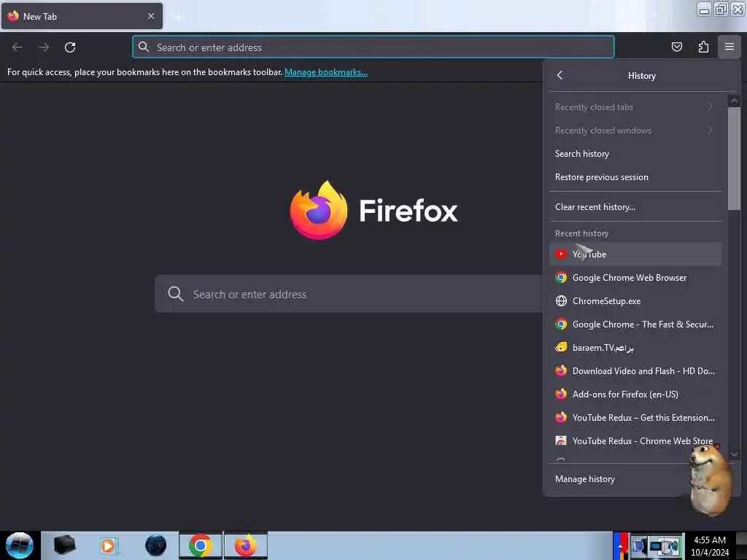
Task: Open Google Chrome - The Fast & Secure entry
Action: click(x=635, y=324)
